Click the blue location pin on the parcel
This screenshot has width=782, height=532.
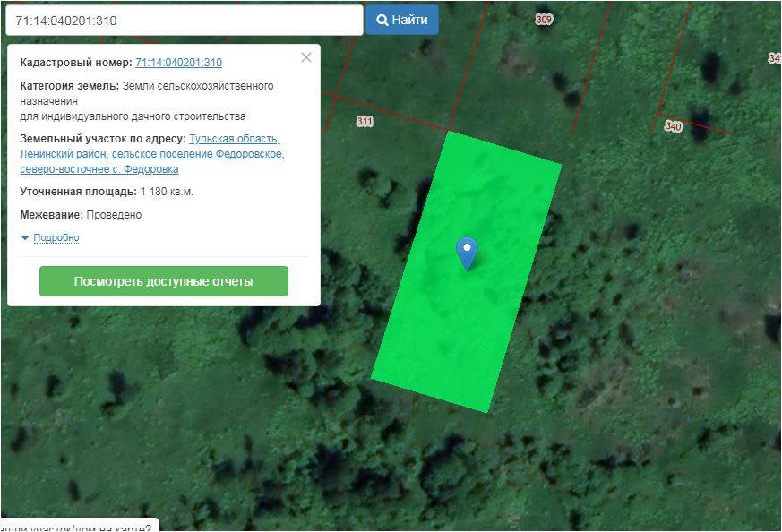click(x=467, y=252)
